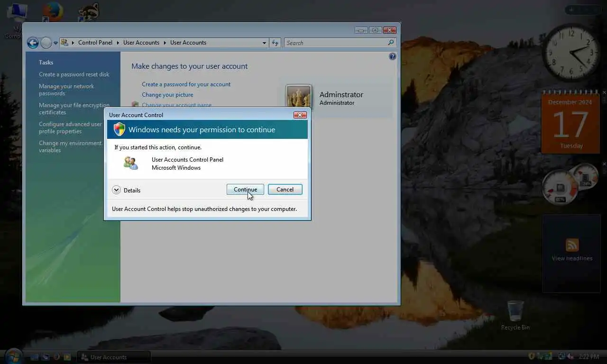The image size is (607, 364).
Task: Close the User Accounts Control Panel window
Action: coord(389,30)
